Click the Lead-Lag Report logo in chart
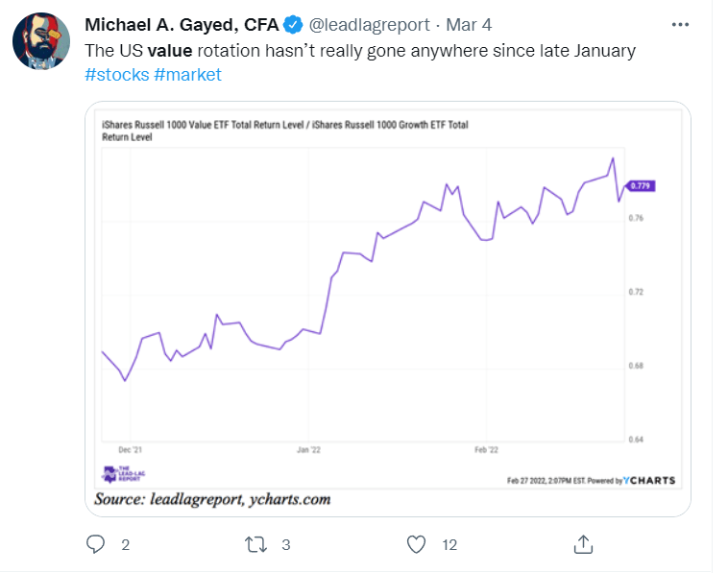The width and height of the screenshot is (728, 573). click(124, 473)
